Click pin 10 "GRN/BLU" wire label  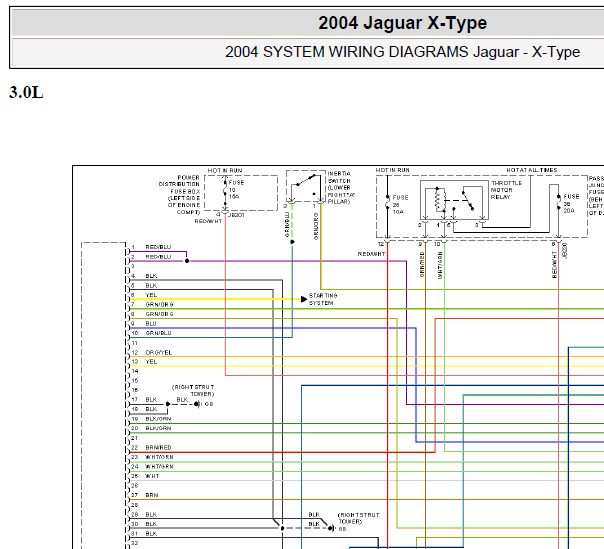pos(158,333)
